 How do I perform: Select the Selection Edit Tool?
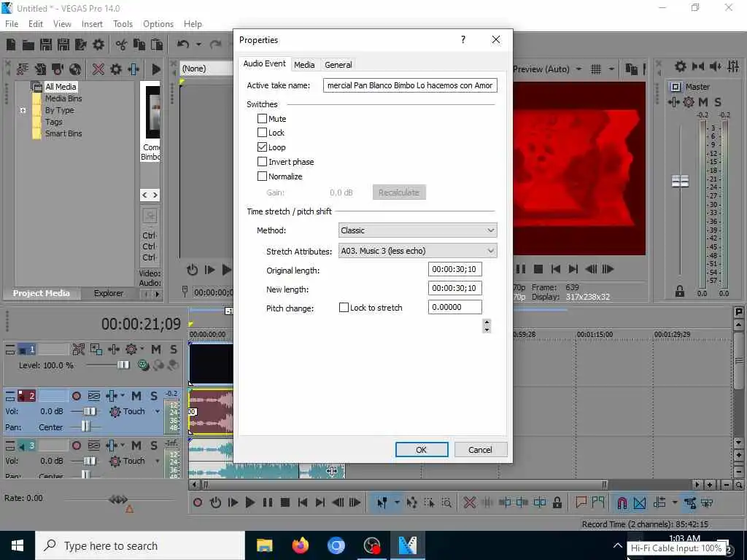click(x=429, y=502)
